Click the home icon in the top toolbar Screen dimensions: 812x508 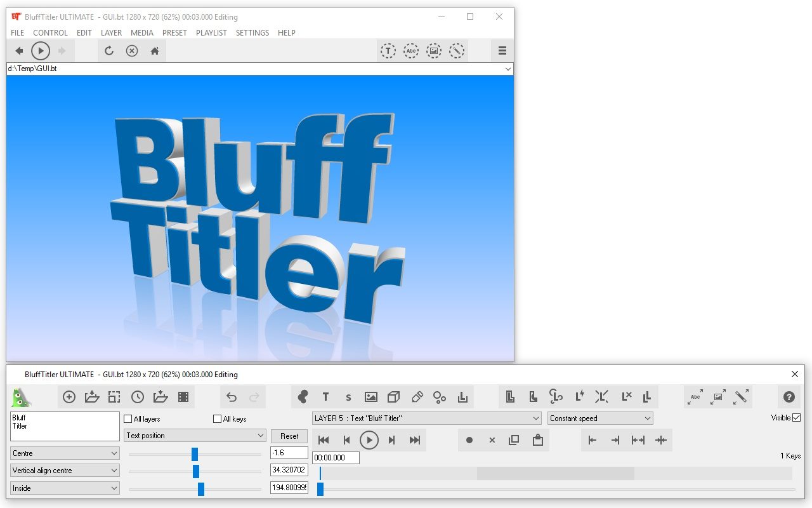(x=155, y=51)
